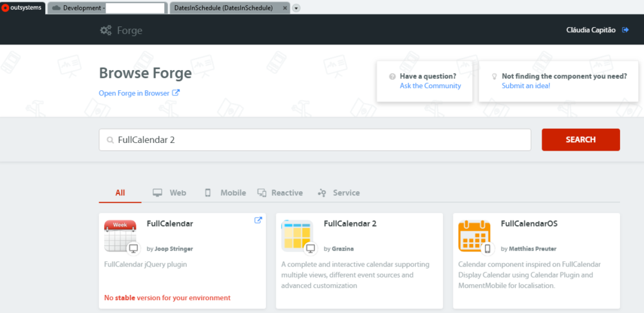Select the Reactive filter tab
This screenshot has height=313, width=644.
point(280,193)
